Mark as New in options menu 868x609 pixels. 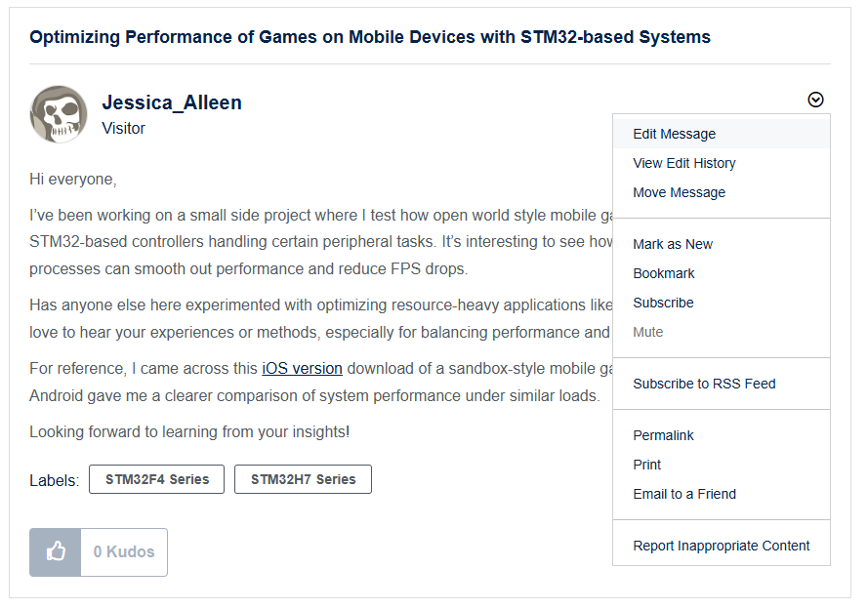[673, 244]
